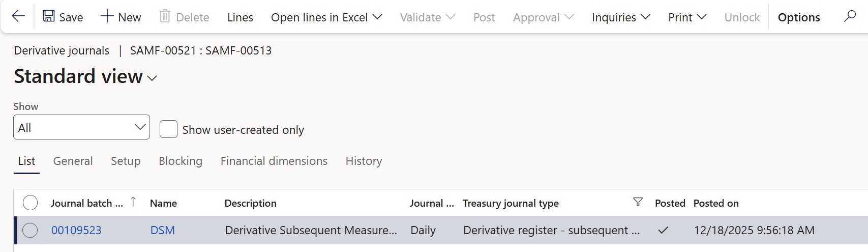Click the Delete trash icon

pyautogui.click(x=165, y=17)
